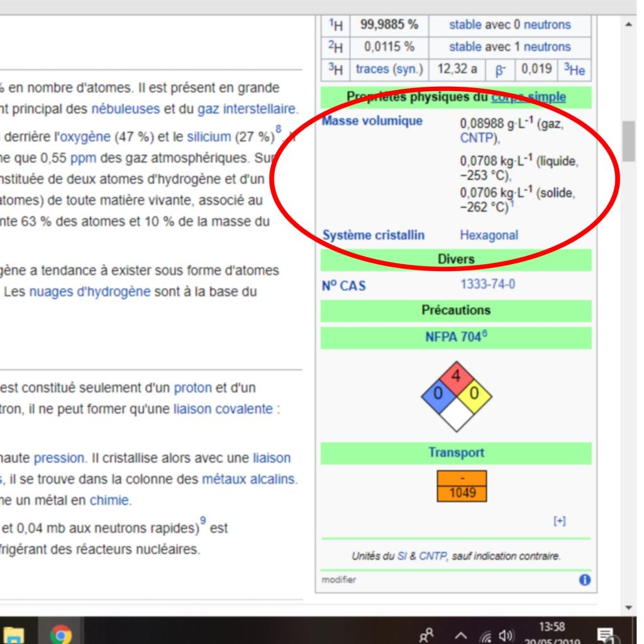644x644 pixels.
Task: Open footnote reference 8
Action: coord(279,130)
